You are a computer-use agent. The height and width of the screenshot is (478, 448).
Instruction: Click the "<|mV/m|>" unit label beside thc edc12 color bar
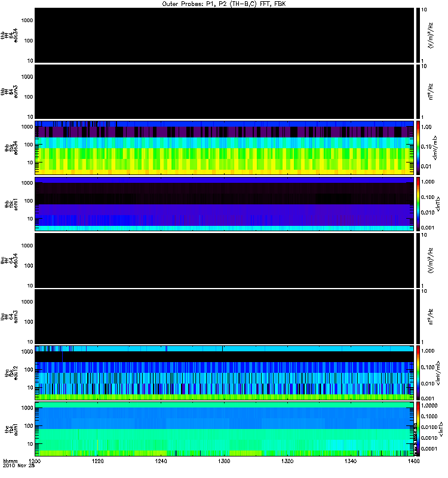click(x=438, y=373)
